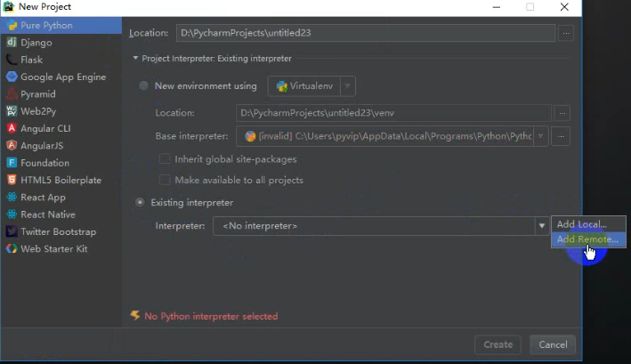Select the New environment using radio button
631x364 pixels.
coord(143,85)
